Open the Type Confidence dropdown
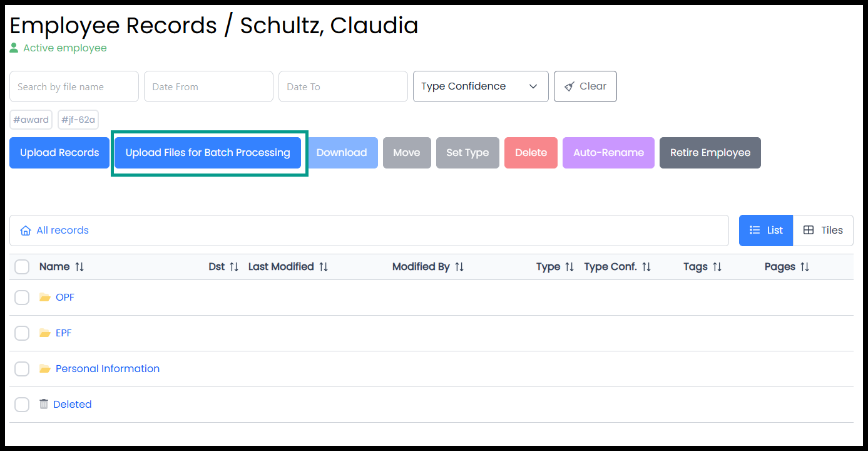This screenshot has height=451, width=868. click(x=481, y=86)
